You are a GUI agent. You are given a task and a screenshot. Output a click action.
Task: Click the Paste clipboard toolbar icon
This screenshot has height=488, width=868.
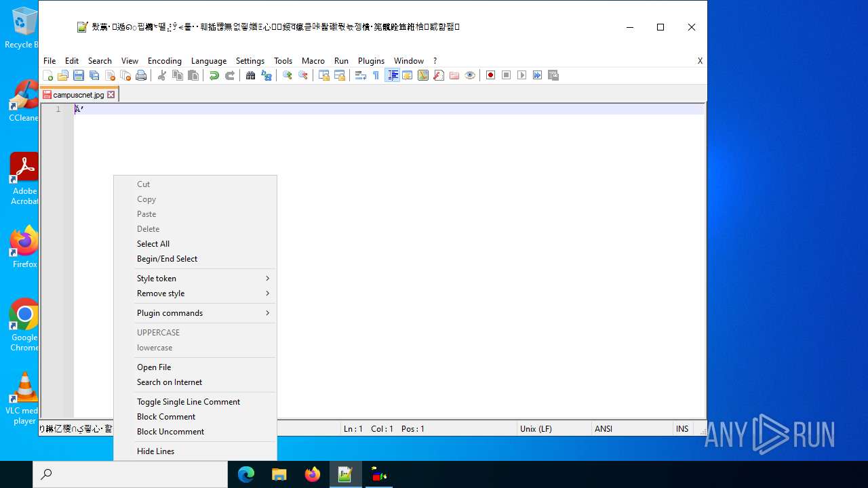pyautogui.click(x=193, y=75)
